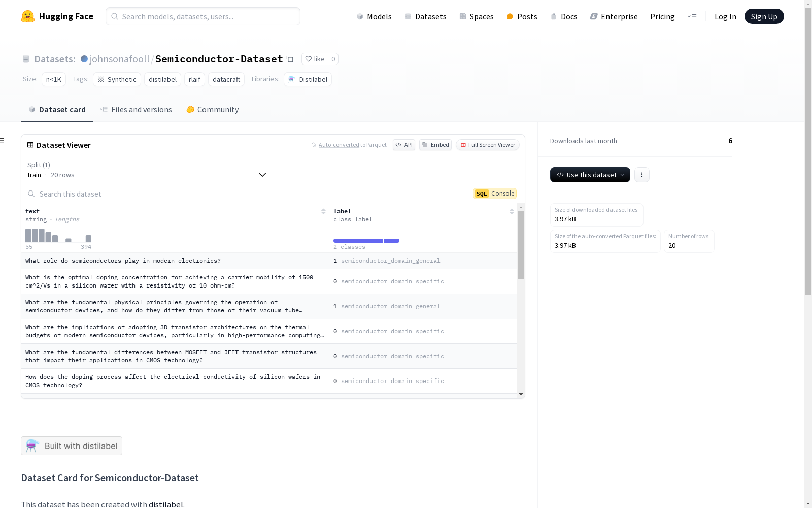This screenshot has height=508, width=812.
Task: Select the Dataset card tab
Action: (x=57, y=110)
